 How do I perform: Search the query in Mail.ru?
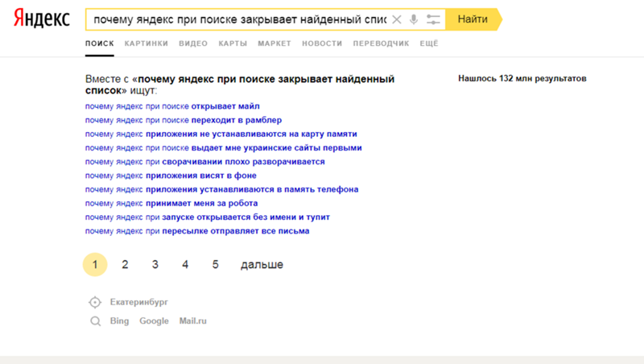(x=192, y=321)
